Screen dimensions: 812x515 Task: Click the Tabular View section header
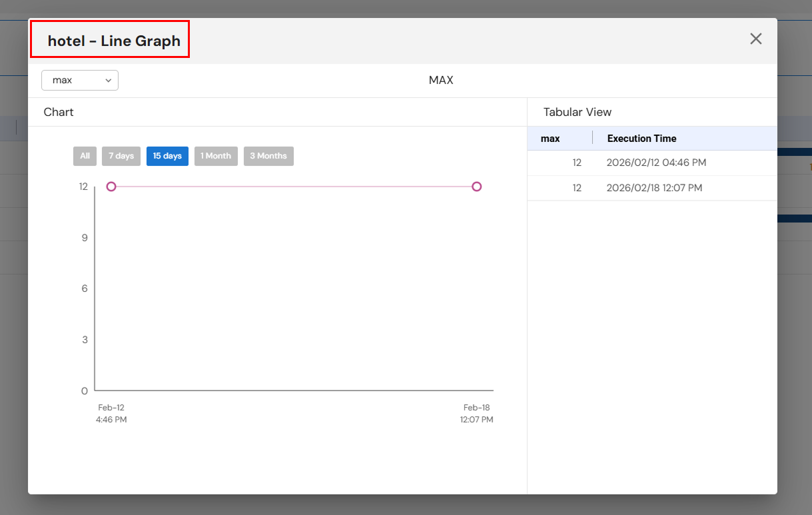(x=577, y=112)
